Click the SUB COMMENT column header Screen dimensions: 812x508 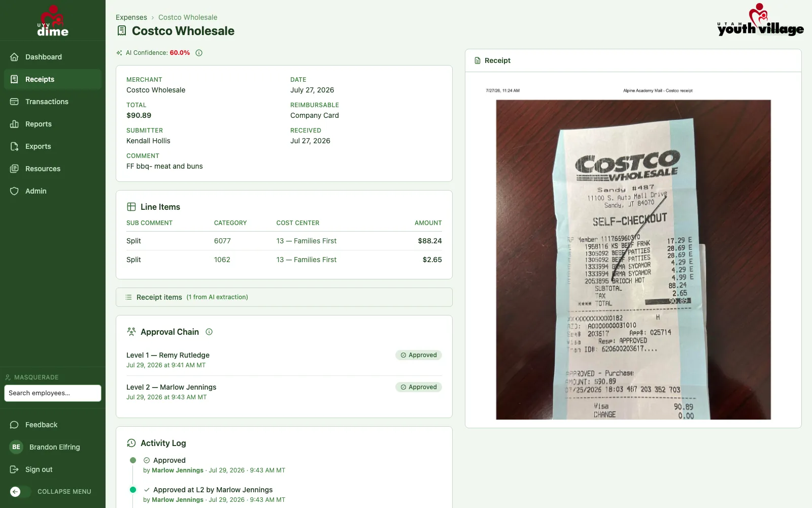149,223
